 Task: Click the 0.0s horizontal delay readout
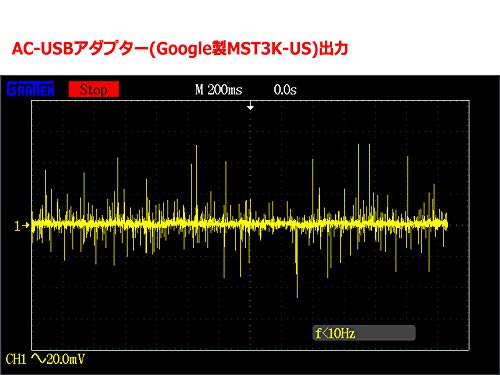coord(285,90)
